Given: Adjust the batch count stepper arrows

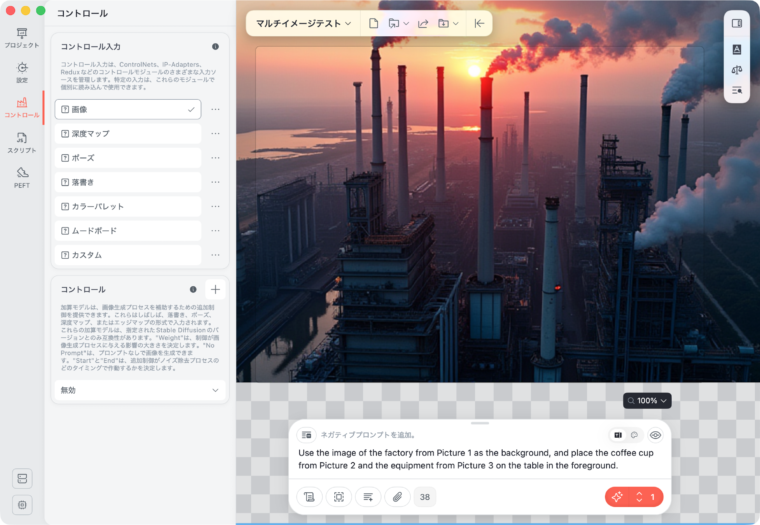Looking at the screenshot, I should [x=640, y=497].
